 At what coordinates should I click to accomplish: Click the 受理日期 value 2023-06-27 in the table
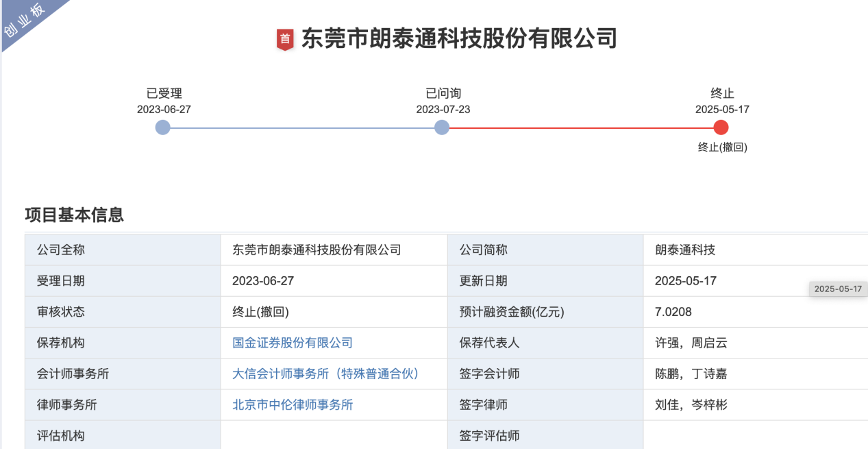263,281
